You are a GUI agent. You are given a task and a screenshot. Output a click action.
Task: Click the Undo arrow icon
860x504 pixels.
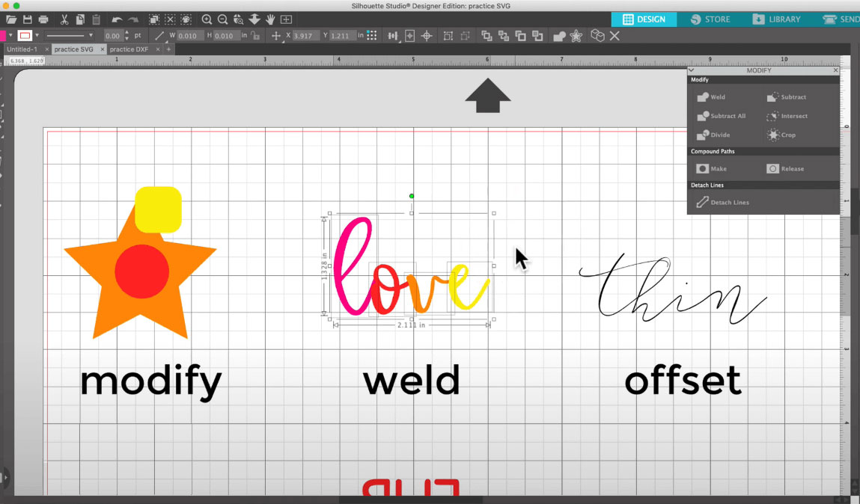pyautogui.click(x=117, y=19)
